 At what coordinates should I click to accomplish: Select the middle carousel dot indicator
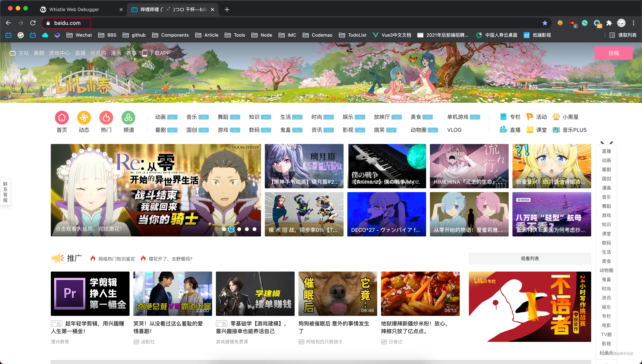pyautogui.click(x=239, y=229)
